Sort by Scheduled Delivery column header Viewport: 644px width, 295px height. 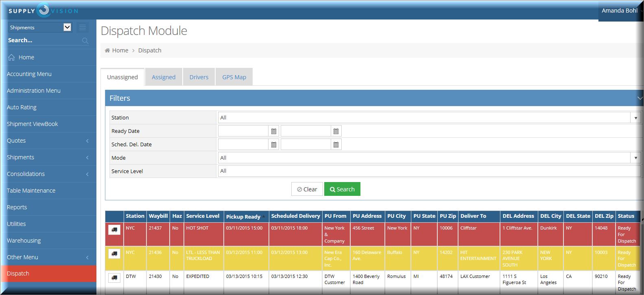[x=296, y=216]
